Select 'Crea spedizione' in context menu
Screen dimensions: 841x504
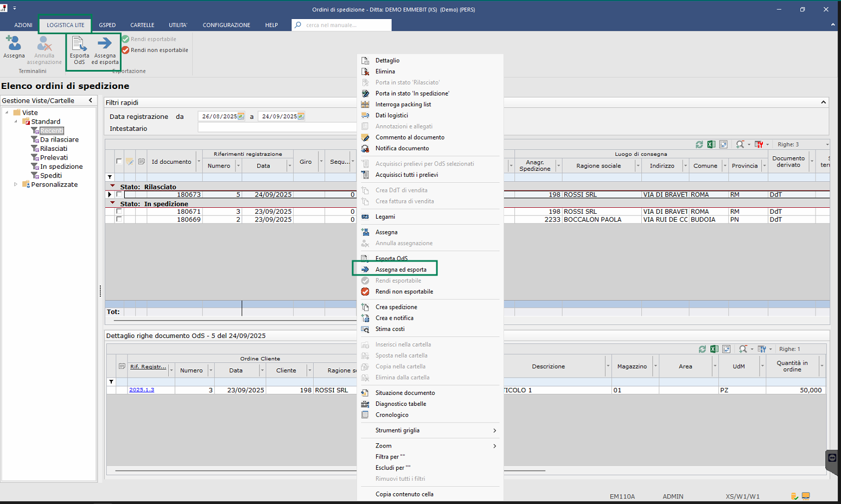[396, 307]
